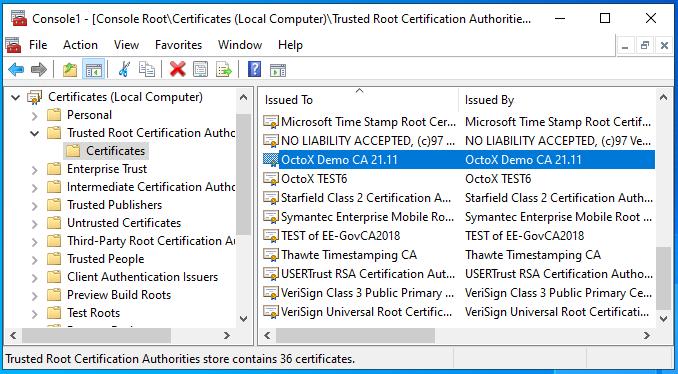This screenshot has width=678, height=374.
Task: Delete certificate using red X icon
Action: click(x=177, y=70)
